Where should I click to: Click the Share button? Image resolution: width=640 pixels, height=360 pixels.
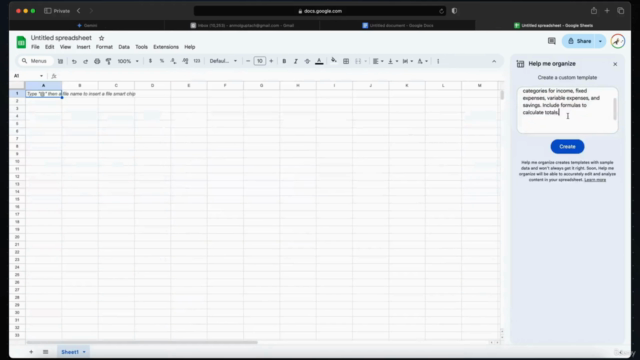(x=579, y=41)
